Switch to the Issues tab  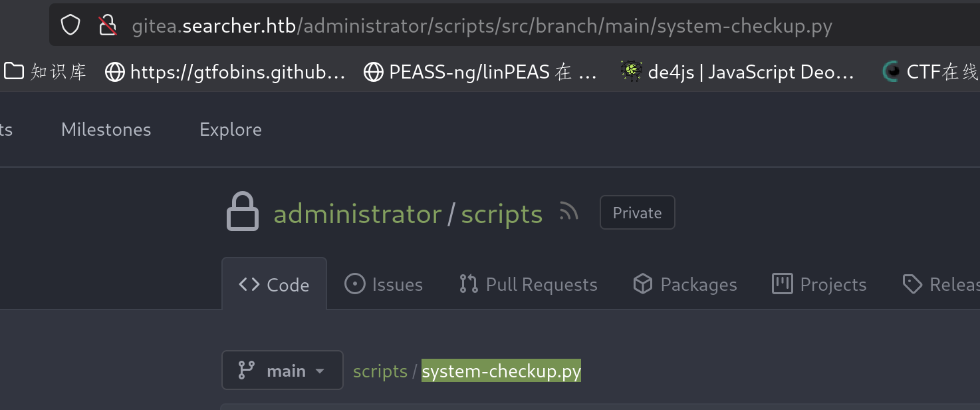(384, 285)
